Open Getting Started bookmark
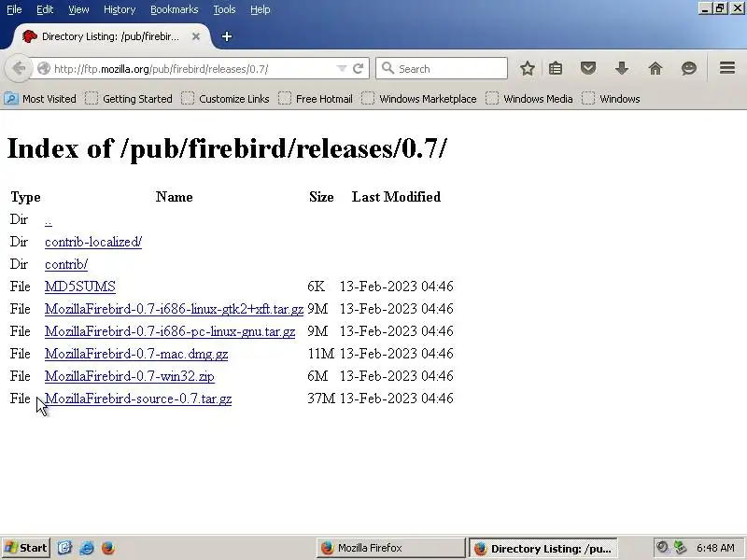The image size is (747, 560). (129, 99)
